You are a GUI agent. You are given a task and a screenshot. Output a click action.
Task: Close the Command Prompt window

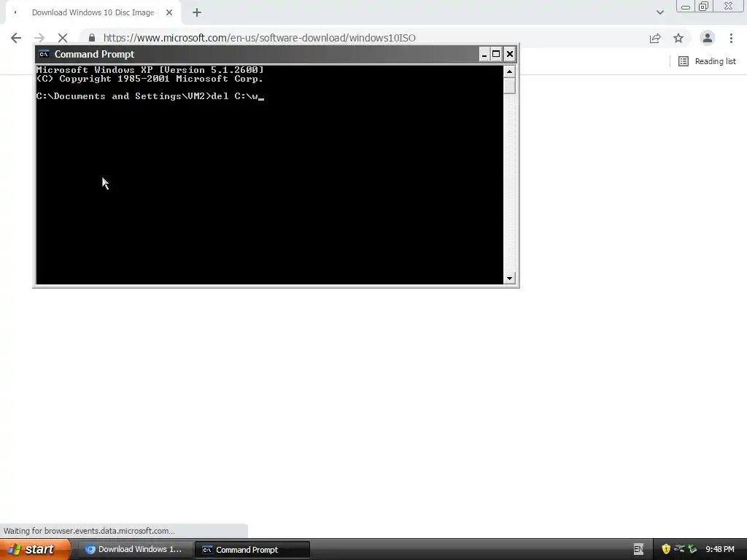510,54
